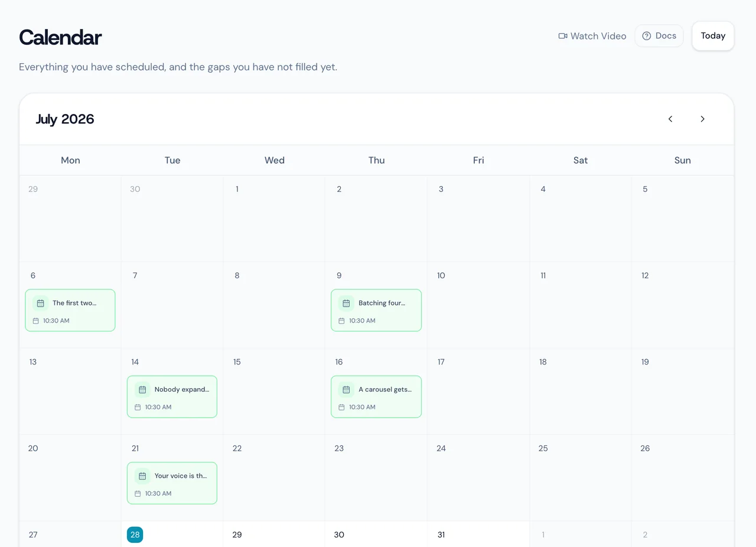Screen dimensions: 756x547
Task: Select date number 3
Action: (x=441, y=189)
